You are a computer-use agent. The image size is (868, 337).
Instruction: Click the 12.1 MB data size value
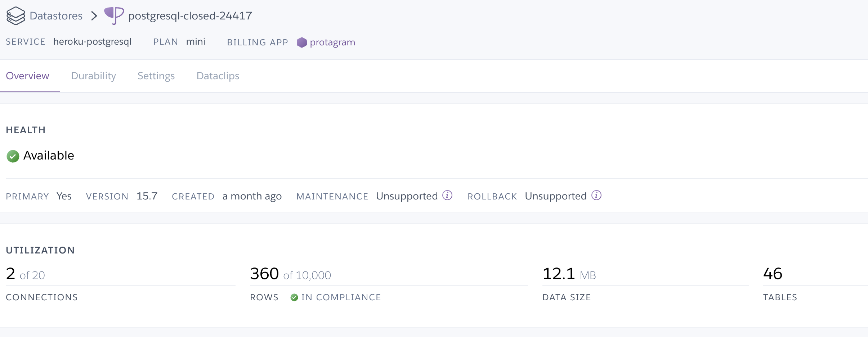[569, 274]
